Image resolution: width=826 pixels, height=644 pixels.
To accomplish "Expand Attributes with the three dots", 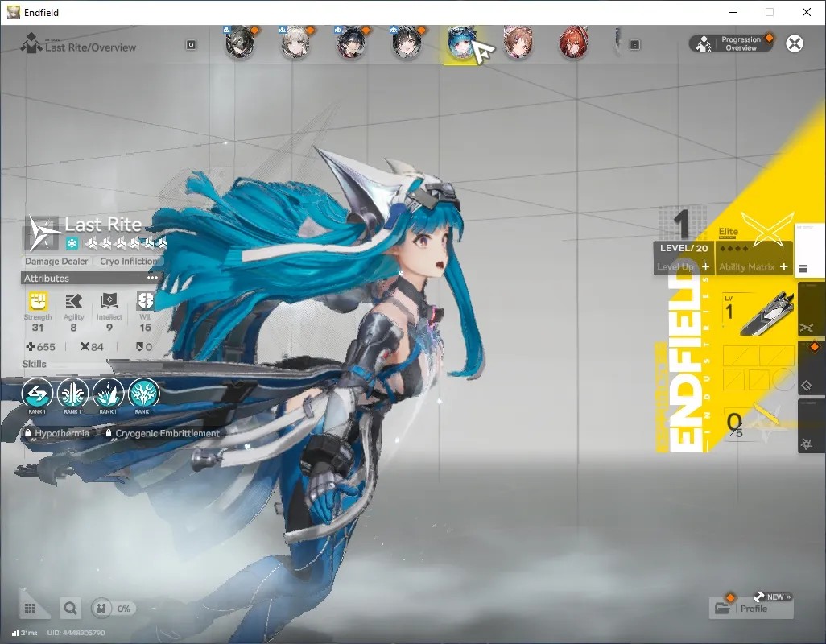I will coord(152,278).
